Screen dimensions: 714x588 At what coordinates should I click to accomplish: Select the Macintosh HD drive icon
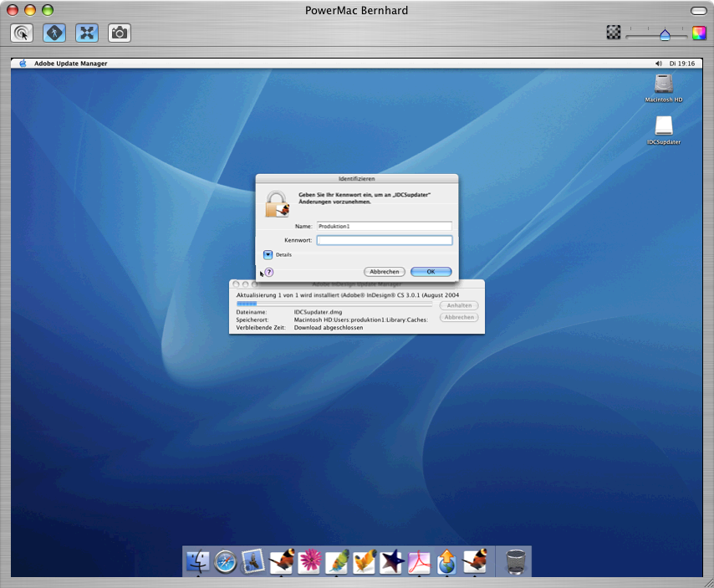(664, 84)
